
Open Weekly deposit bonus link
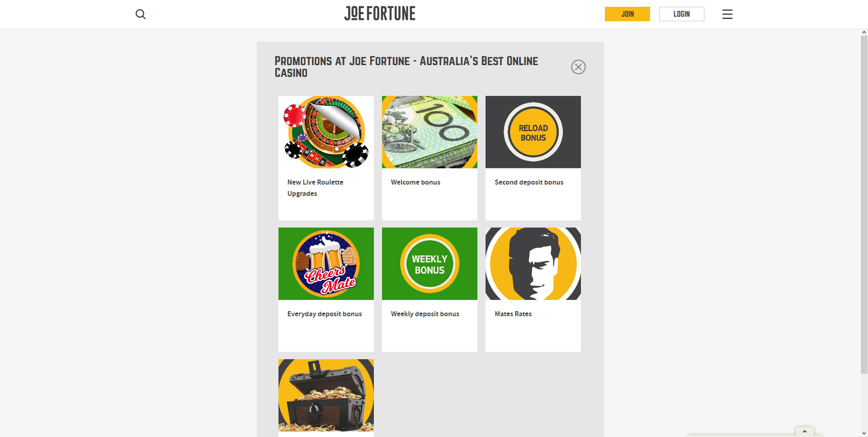click(x=425, y=314)
